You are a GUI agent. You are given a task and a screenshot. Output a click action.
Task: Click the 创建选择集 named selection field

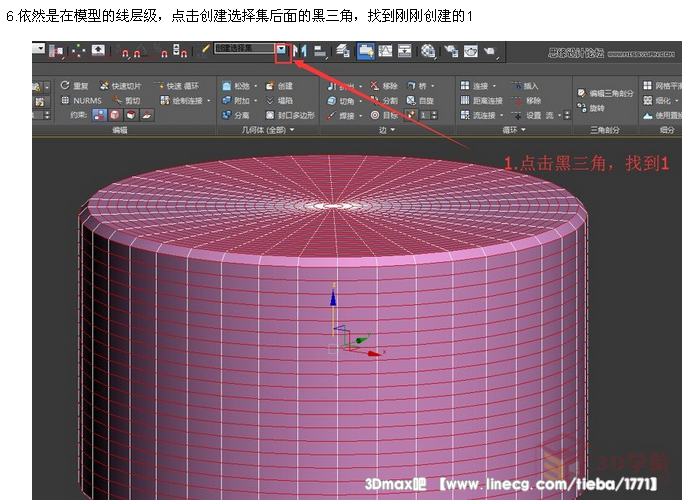244,49
